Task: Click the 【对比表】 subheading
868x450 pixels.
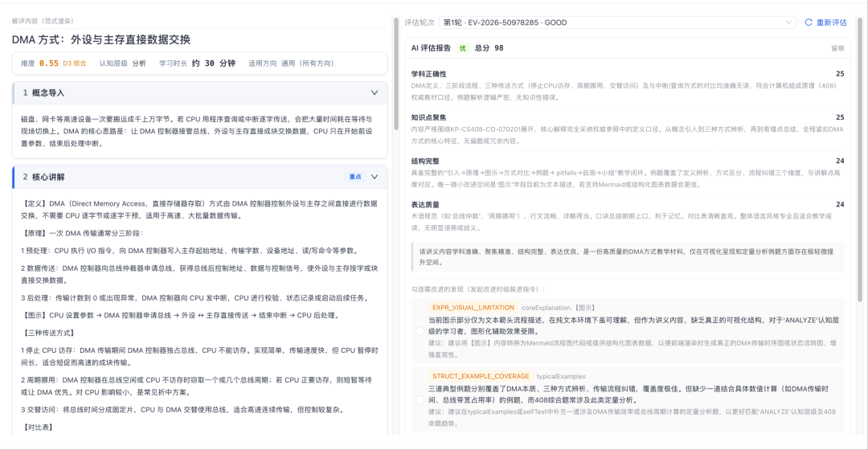Action: pyautogui.click(x=38, y=427)
